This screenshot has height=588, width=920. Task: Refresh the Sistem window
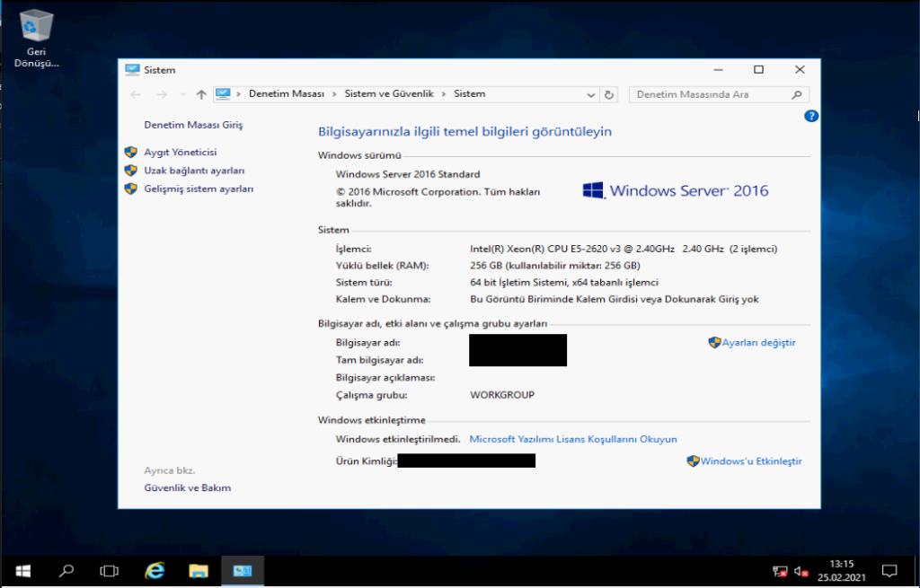[609, 95]
